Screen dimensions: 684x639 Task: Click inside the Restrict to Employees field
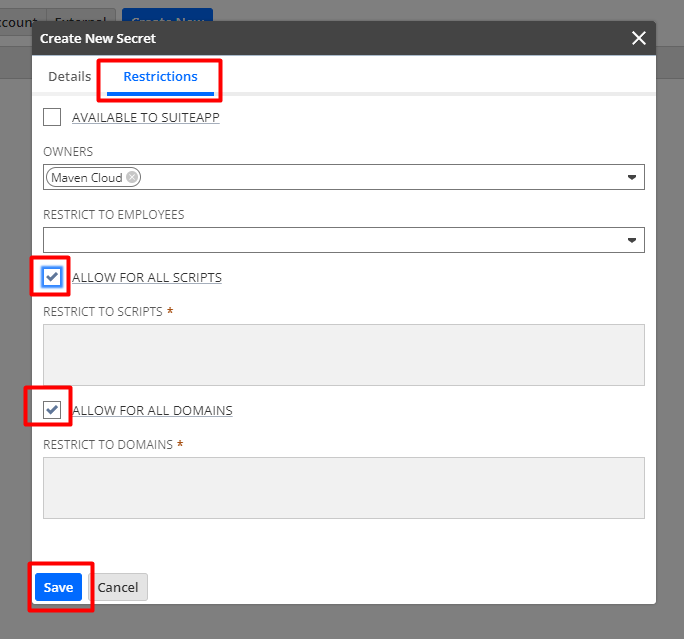330,240
